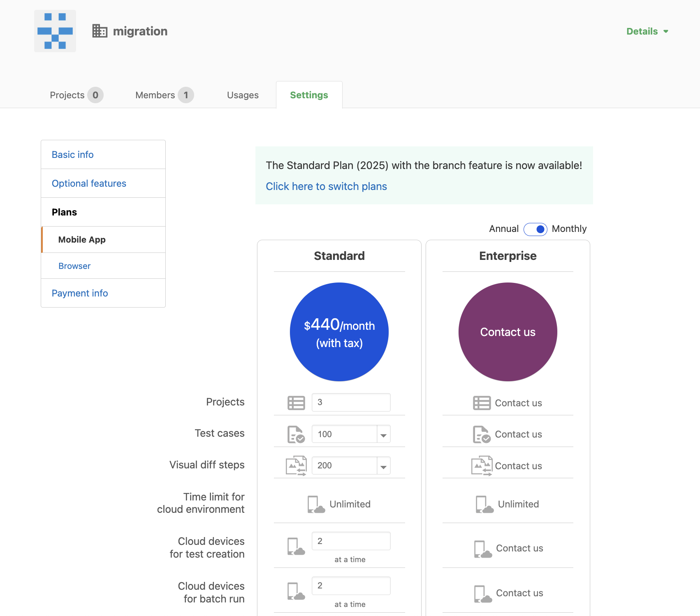Click Contact us in Enterprise Projects row
The height and width of the screenshot is (616, 700).
click(518, 403)
